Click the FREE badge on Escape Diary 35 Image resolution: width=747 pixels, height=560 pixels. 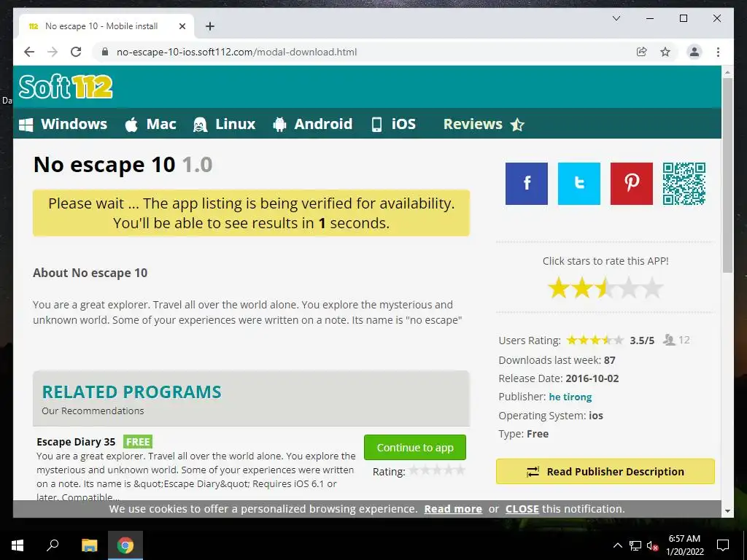click(138, 442)
